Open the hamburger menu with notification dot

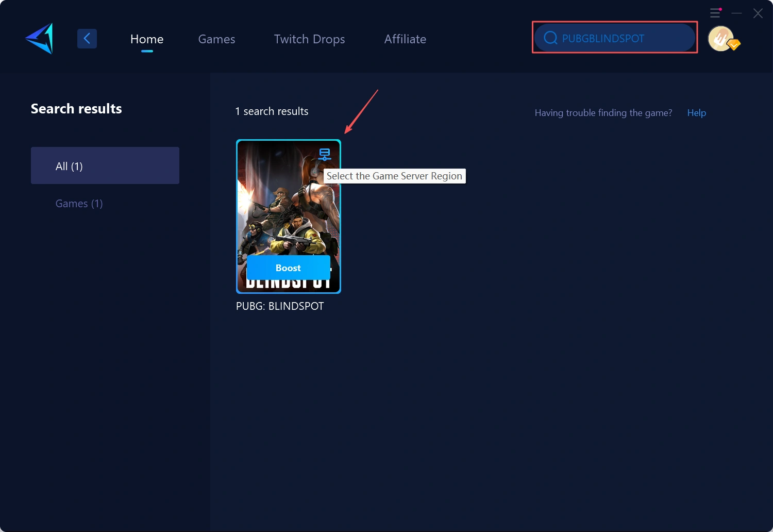click(715, 13)
